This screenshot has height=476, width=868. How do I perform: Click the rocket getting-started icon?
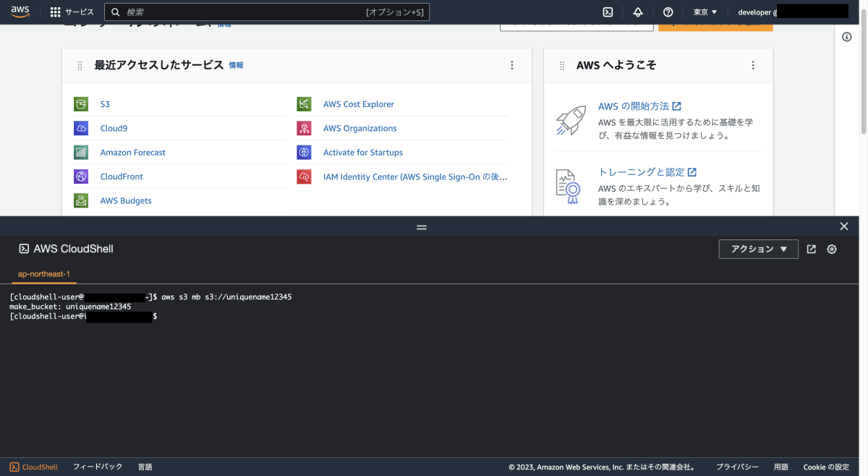pos(570,121)
